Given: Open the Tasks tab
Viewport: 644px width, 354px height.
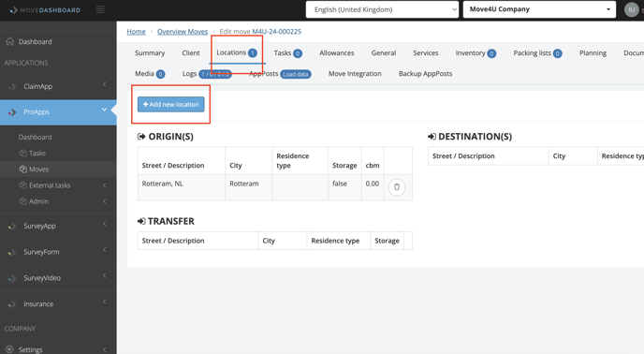Looking at the screenshot, I should click(x=288, y=53).
